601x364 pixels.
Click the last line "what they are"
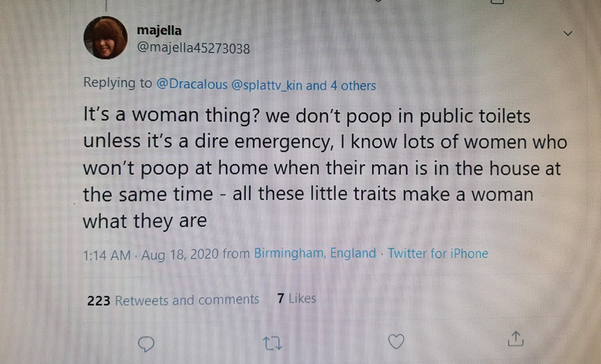click(144, 220)
